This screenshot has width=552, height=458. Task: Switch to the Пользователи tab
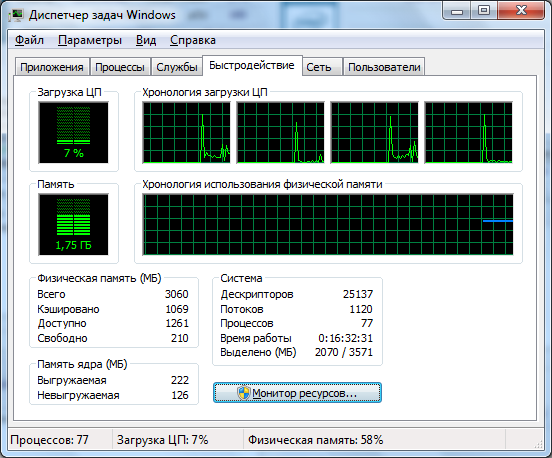point(384,67)
